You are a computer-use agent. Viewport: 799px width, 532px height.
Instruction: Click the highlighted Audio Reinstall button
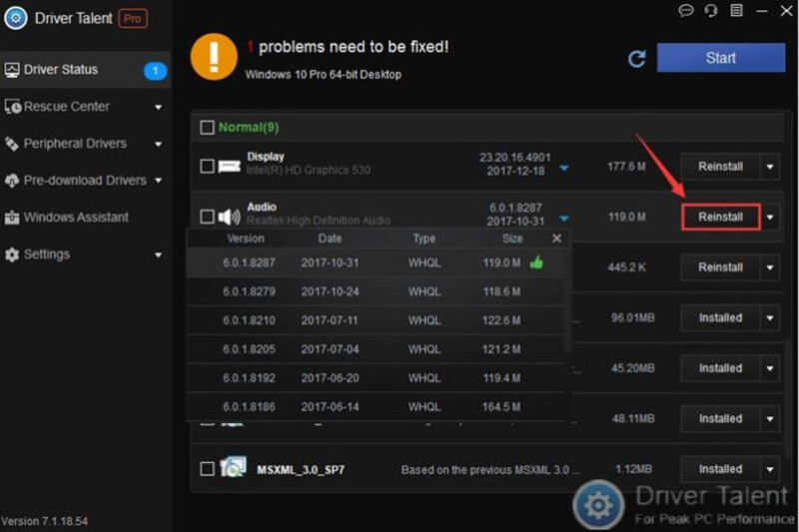pyautogui.click(x=720, y=217)
